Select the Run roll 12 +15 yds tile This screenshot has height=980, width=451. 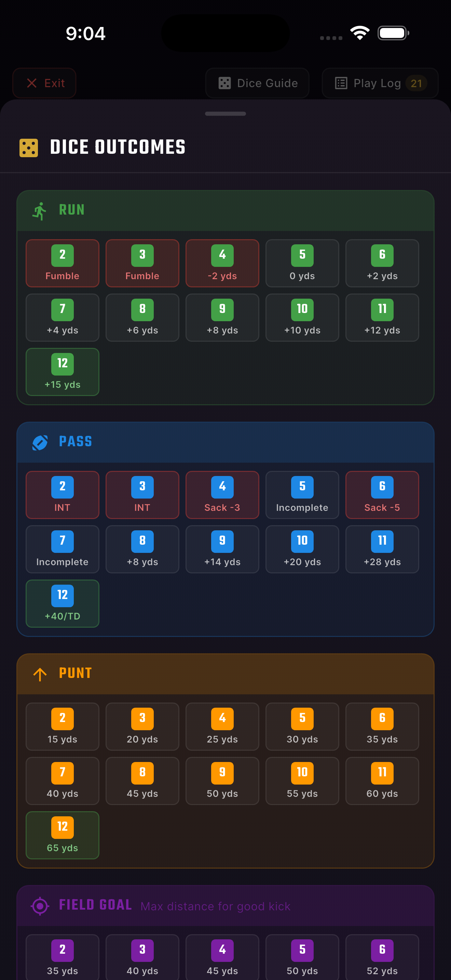coord(63,372)
